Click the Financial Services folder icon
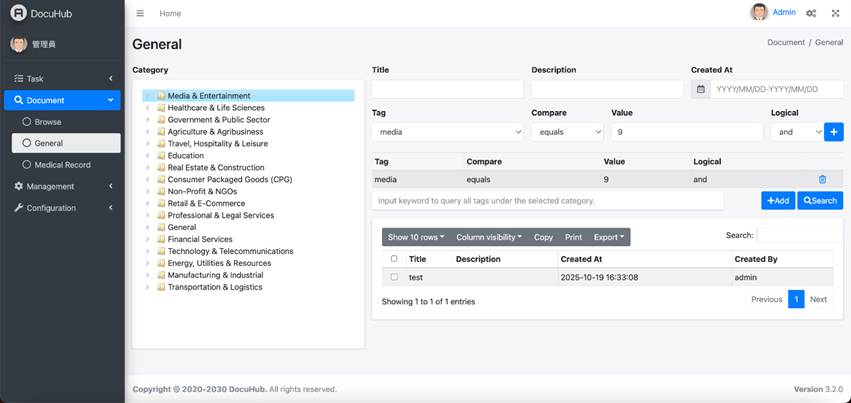Image resolution: width=851 pixels, height=403 pixels. point(161,239)
